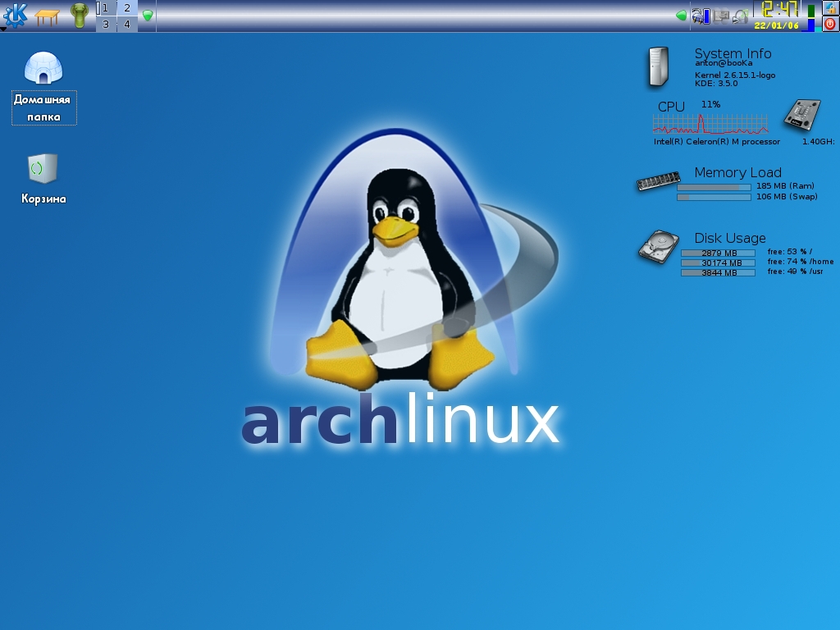Click the KDE: 3.5.0 version text
This screenshot has height=630, width=840.
(x=716, y=84)
